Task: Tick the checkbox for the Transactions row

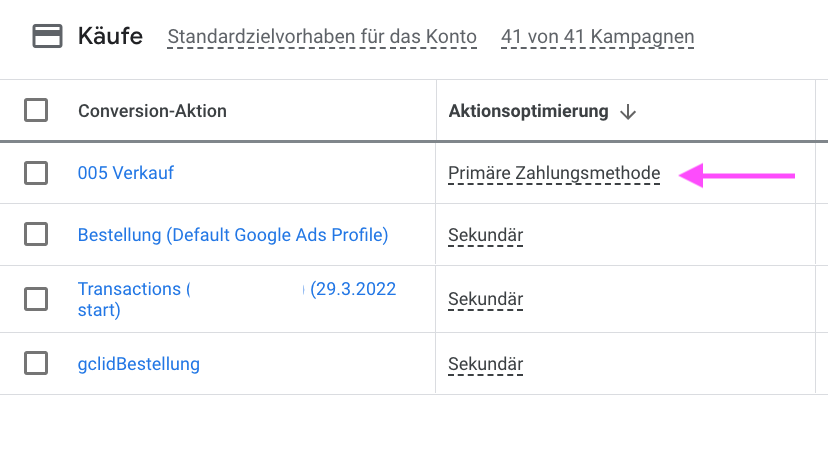Action: [36, 299]
